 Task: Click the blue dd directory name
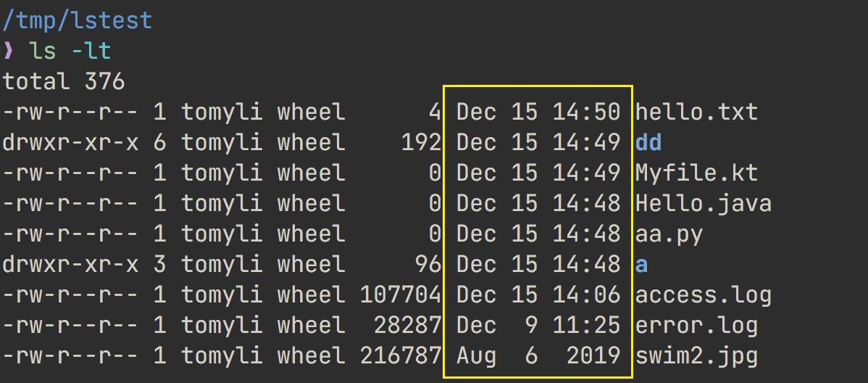[x=648, y=143]
